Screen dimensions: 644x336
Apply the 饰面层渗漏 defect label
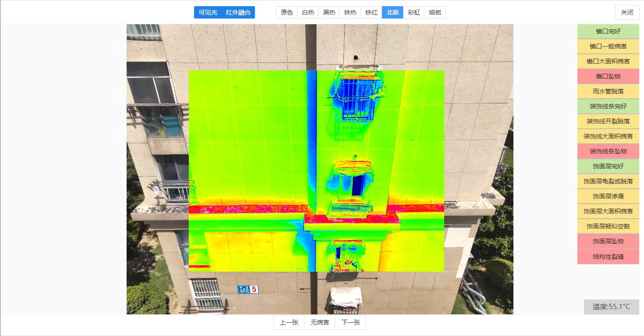click(x=608, y=196)
